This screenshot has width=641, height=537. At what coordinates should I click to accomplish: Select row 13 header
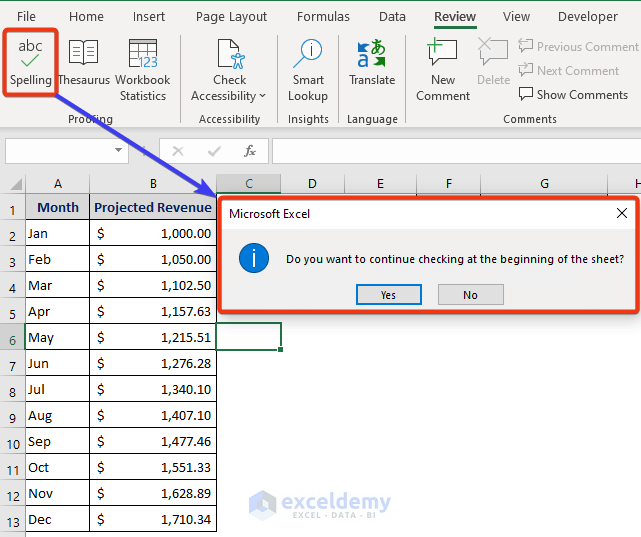[13, 521]
